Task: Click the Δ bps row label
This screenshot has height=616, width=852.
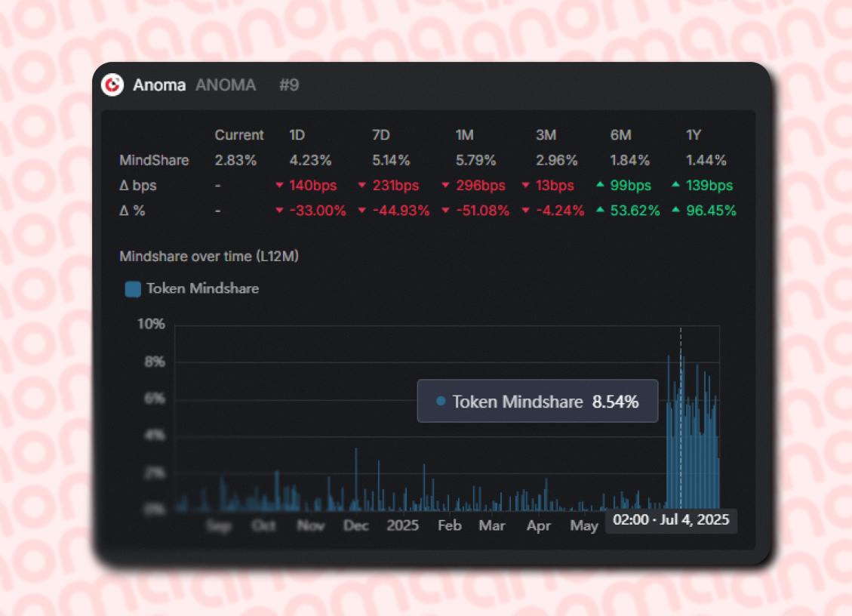Action: coord(138,186)
